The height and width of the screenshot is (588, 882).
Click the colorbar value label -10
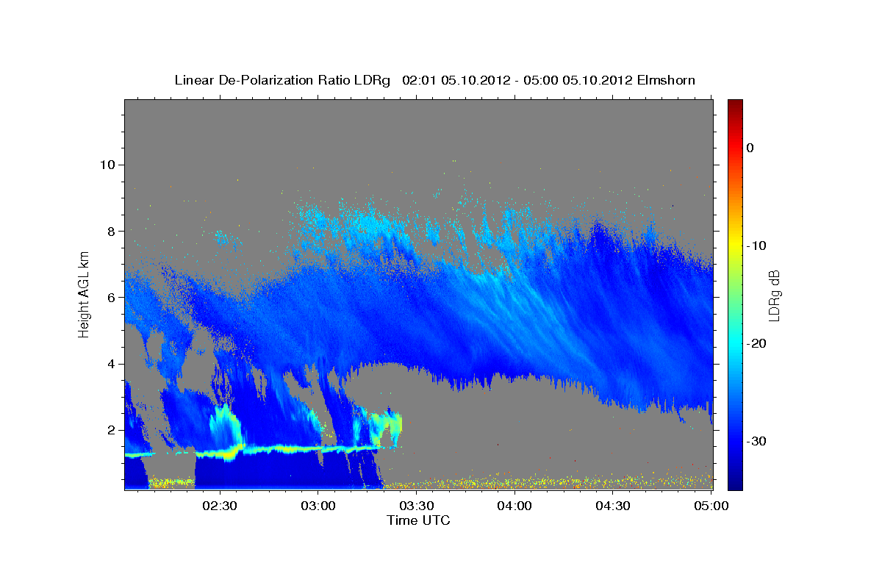tap(756, 245)
